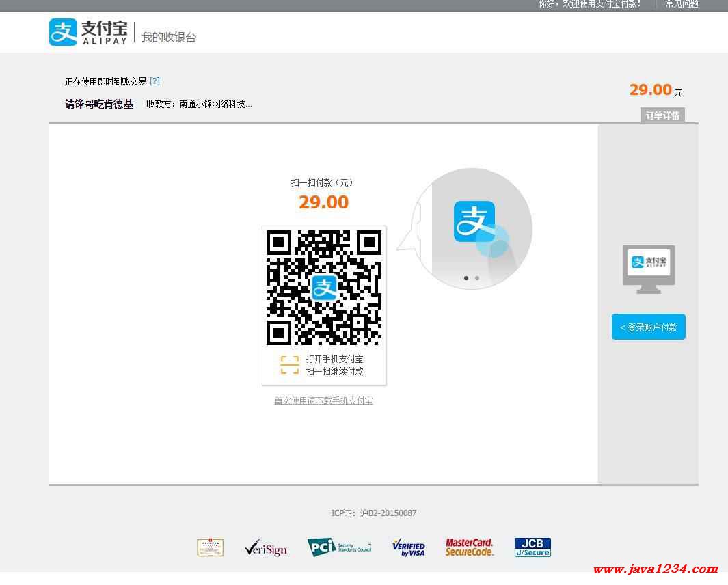Click the 我的收银台 header text
This screenshot has width=728, height=585.
[169, 37]
